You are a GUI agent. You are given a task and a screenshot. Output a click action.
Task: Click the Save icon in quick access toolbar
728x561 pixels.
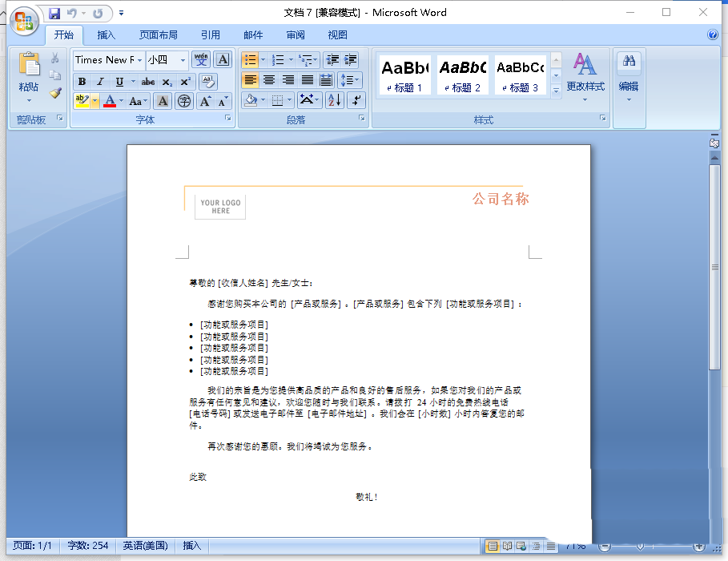tap(54, 13)
